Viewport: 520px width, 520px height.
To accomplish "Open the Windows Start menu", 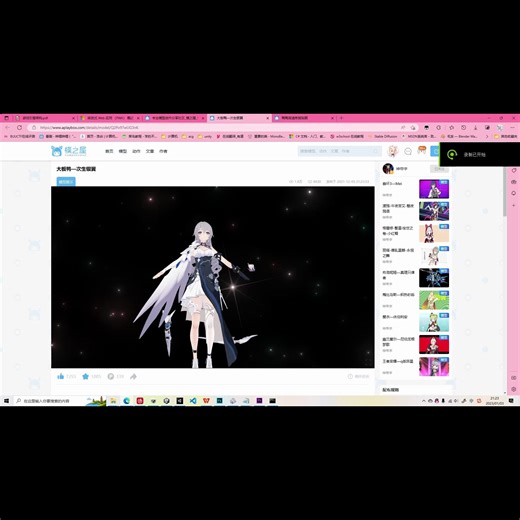I will (6, 401).
